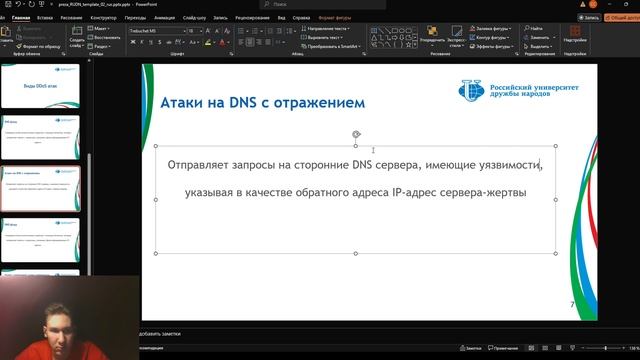This screenshot has width=640, height=360.
Task: Click the Slide Sorter view icon in status bar
Action: (x=545, y=348)
